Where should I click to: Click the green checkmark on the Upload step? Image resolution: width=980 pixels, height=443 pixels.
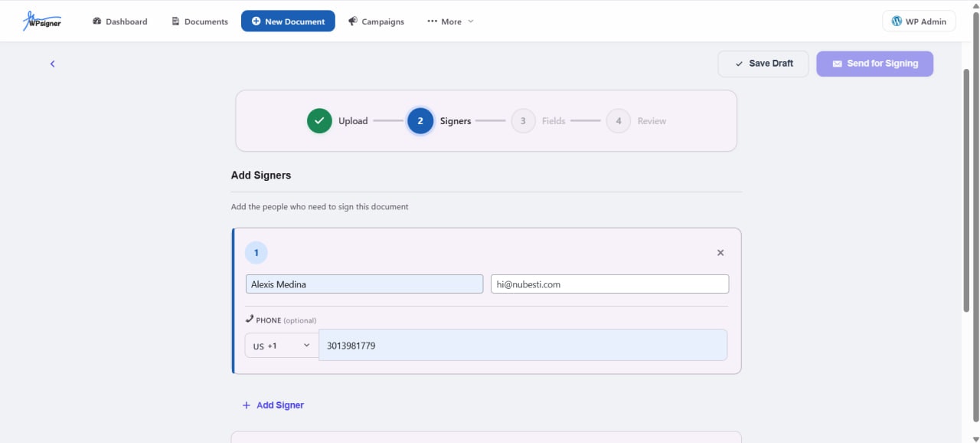(319, 120)
